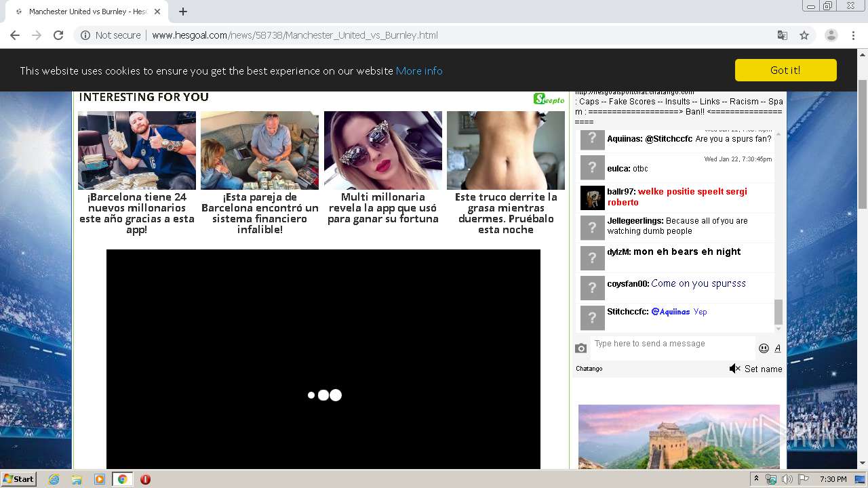Select Chrome in the taskbar
Screen dimensions: 868x488
(123, 479)
